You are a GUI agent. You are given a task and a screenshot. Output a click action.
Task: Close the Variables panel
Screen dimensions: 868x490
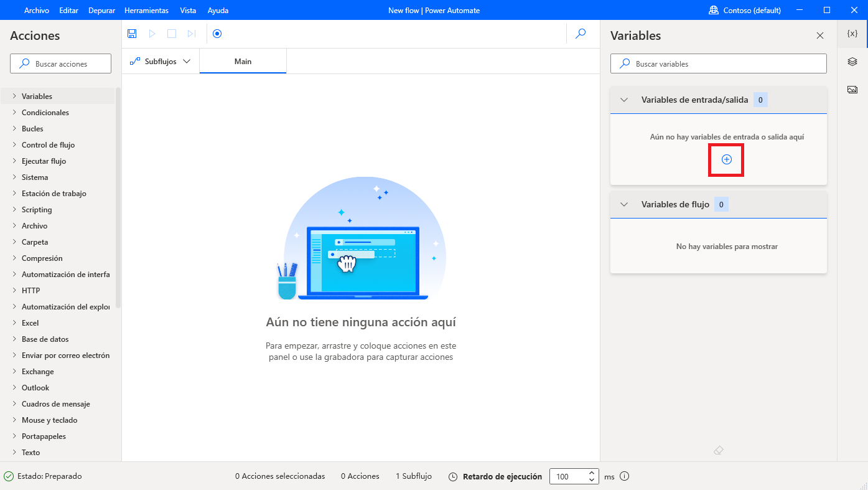coord(820,35)
